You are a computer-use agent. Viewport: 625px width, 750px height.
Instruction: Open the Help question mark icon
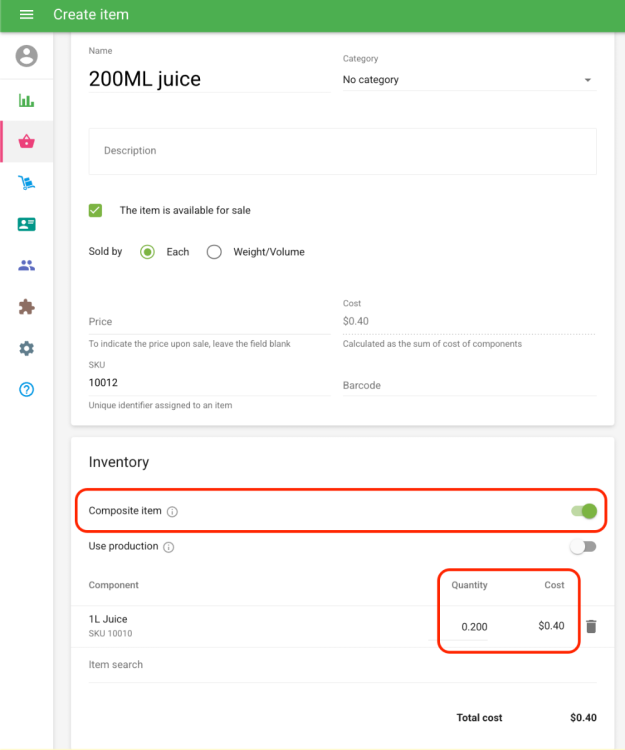click(26, 389)
